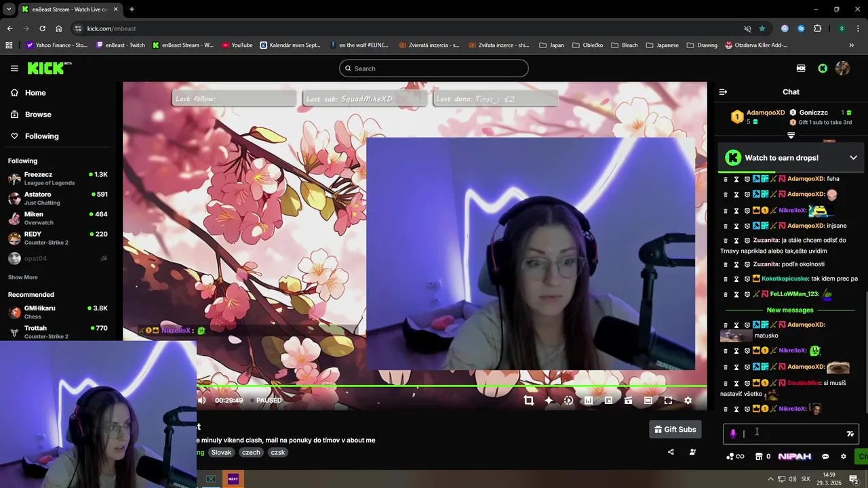Toggle theater mode in player

pyautogui.click(x=648, y=401)
